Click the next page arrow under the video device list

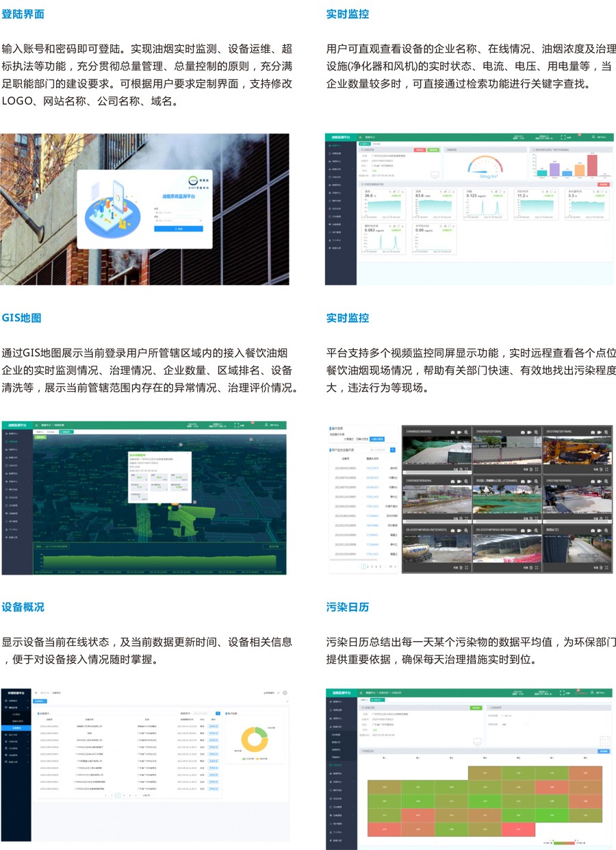394,567
